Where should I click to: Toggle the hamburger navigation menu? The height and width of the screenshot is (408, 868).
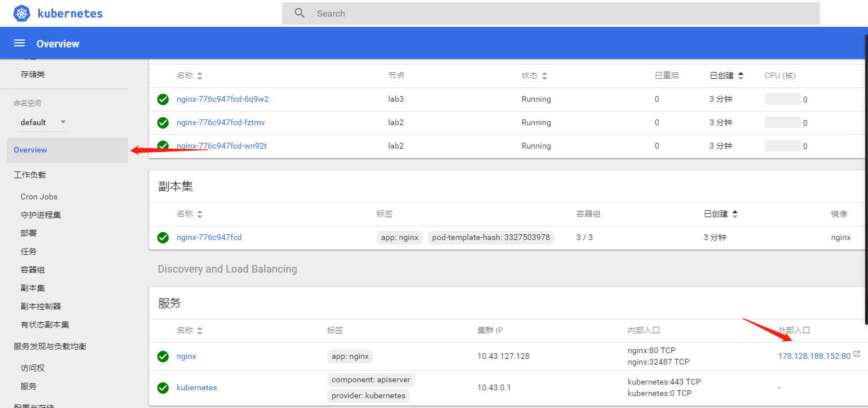pyautogui.click(x=19, y=43)
